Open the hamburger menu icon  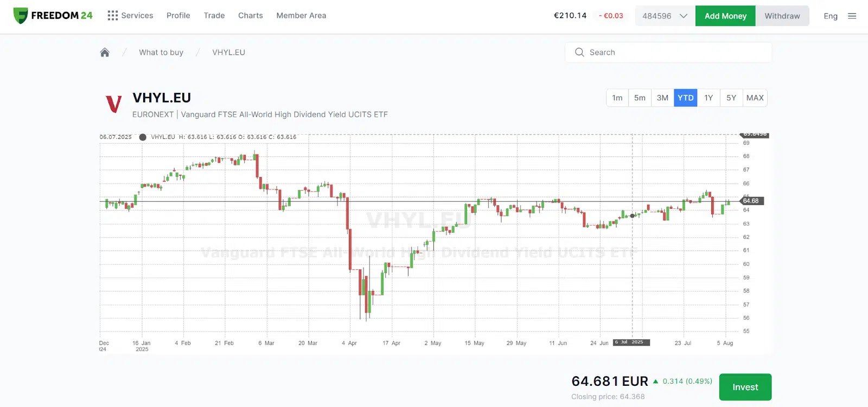tap(852, 16)
